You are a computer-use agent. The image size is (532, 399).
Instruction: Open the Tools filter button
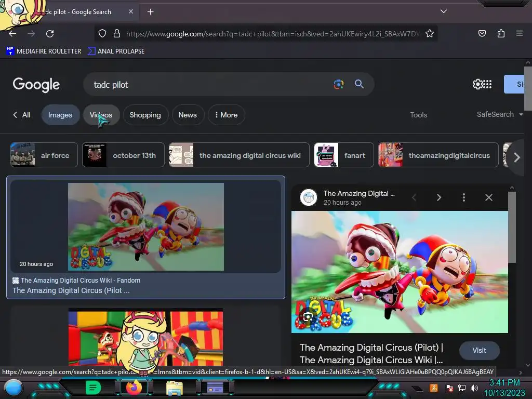(418, 115)
